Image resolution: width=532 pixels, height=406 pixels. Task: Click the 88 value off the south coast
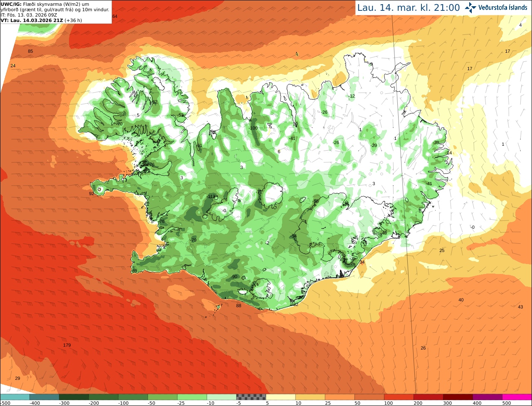(239, 306)
